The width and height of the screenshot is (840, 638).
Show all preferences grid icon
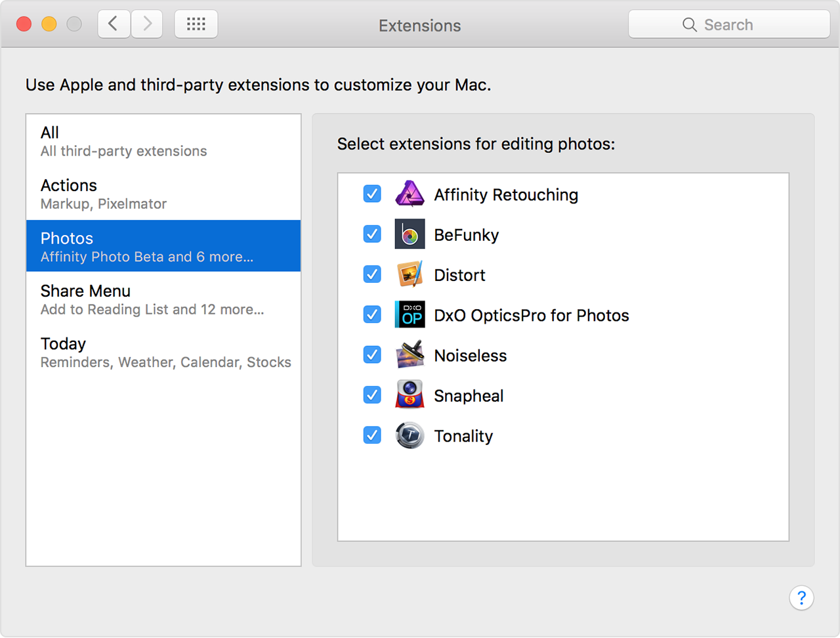(196, 24)
